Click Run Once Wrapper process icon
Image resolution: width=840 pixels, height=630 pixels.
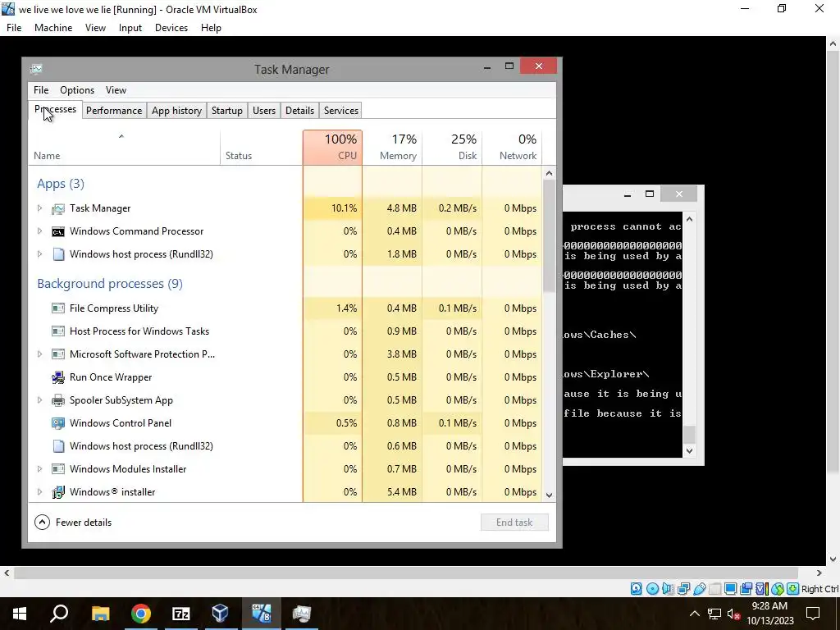pyautogui.click(x=58, y=377)
